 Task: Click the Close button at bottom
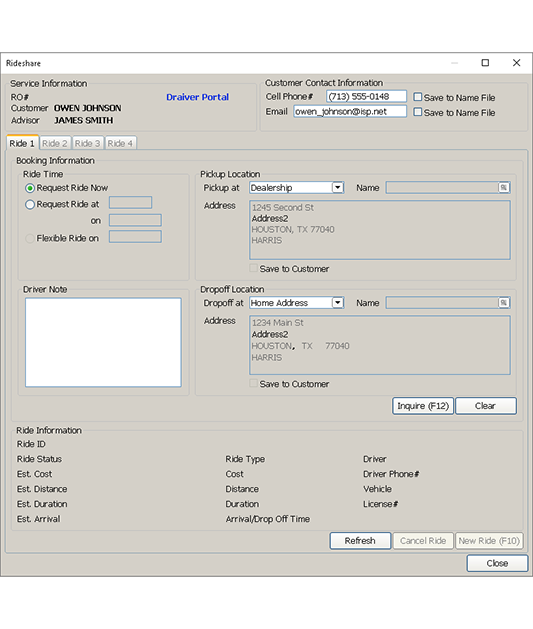click(497, 563)
